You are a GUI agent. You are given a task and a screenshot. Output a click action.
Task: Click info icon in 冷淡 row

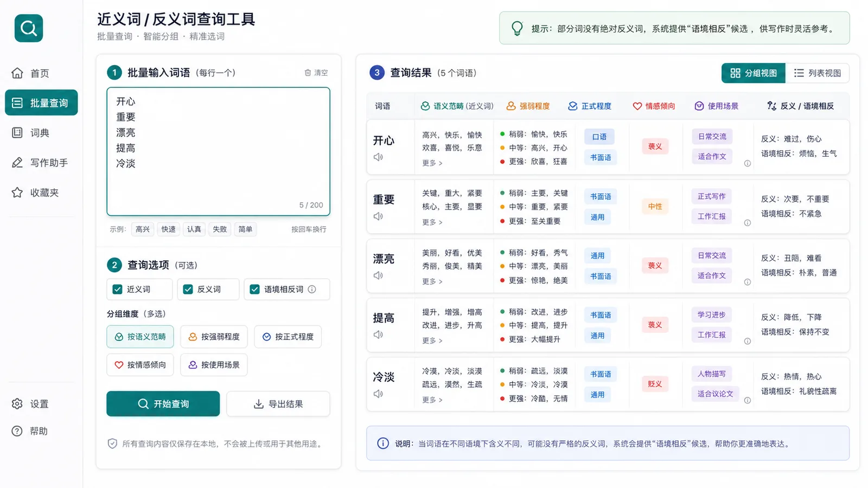click(x=747, y=400)
